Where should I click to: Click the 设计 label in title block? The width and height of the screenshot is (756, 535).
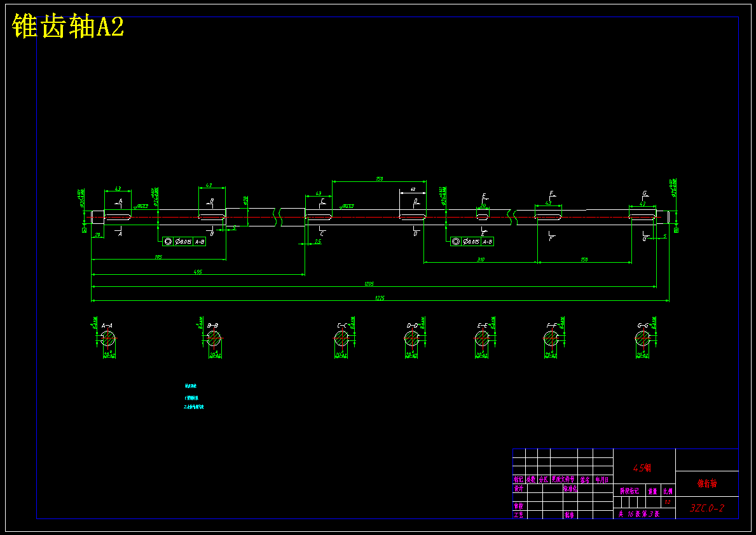point(519,489)
